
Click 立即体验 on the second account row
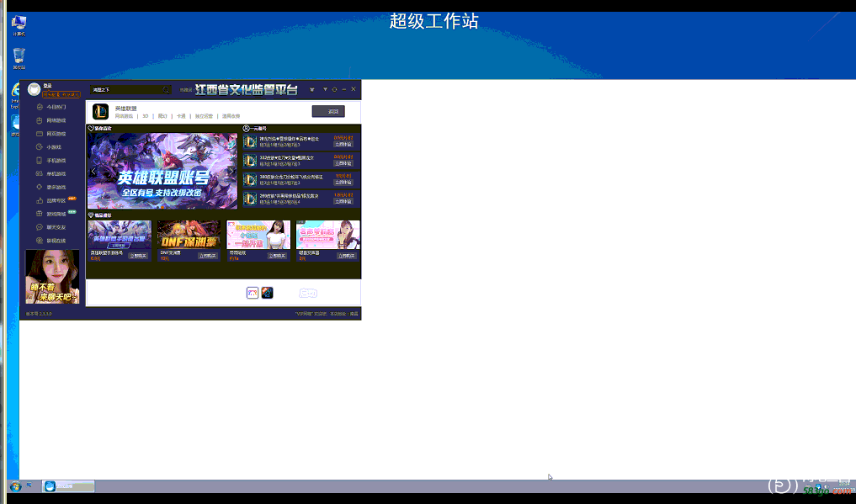point(343,163)
